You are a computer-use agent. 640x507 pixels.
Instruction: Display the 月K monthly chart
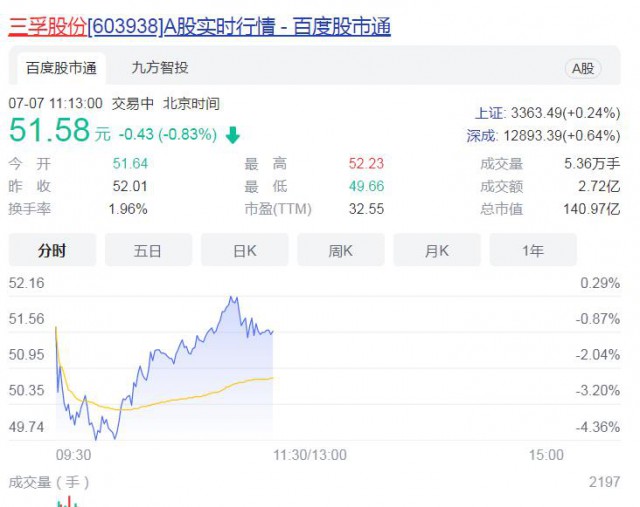tap(436, 250)
